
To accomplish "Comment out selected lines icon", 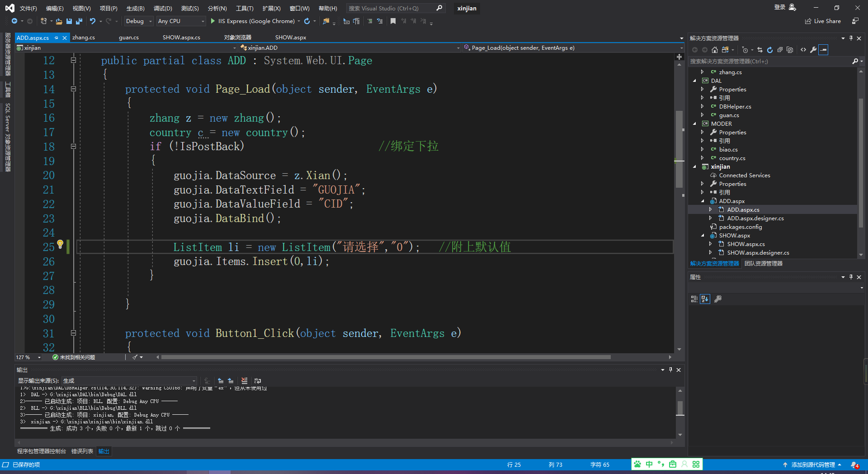I will coord(370,21).
